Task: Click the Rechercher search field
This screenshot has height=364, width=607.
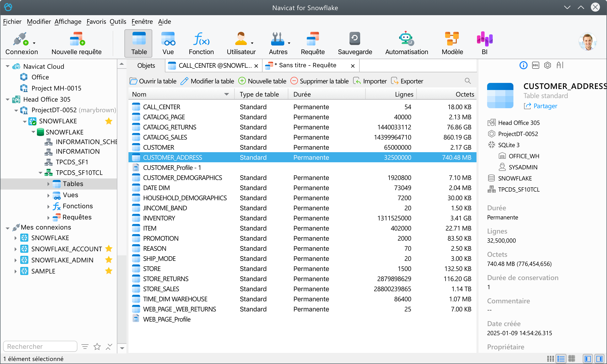Action: click(40, 346)
